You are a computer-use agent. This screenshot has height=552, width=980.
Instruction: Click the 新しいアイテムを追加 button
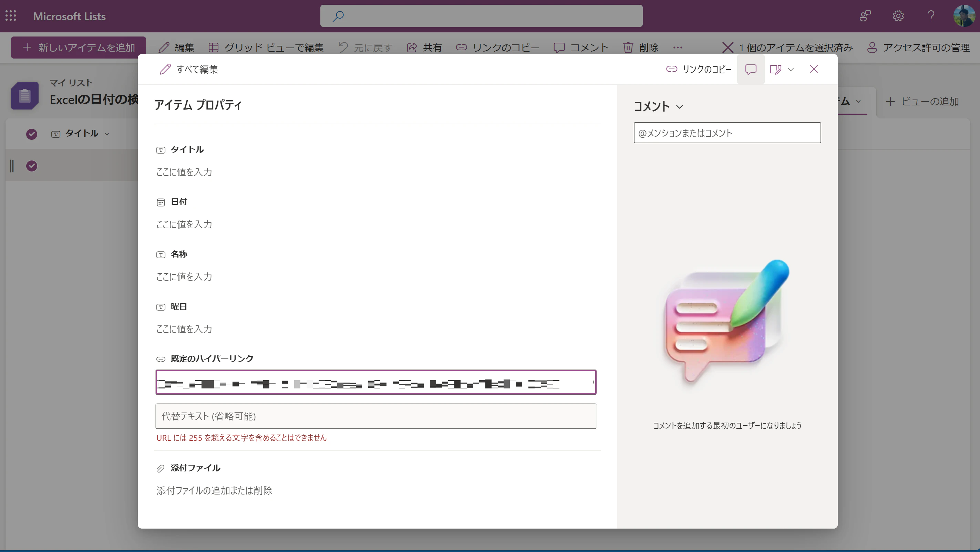[79, 47]
